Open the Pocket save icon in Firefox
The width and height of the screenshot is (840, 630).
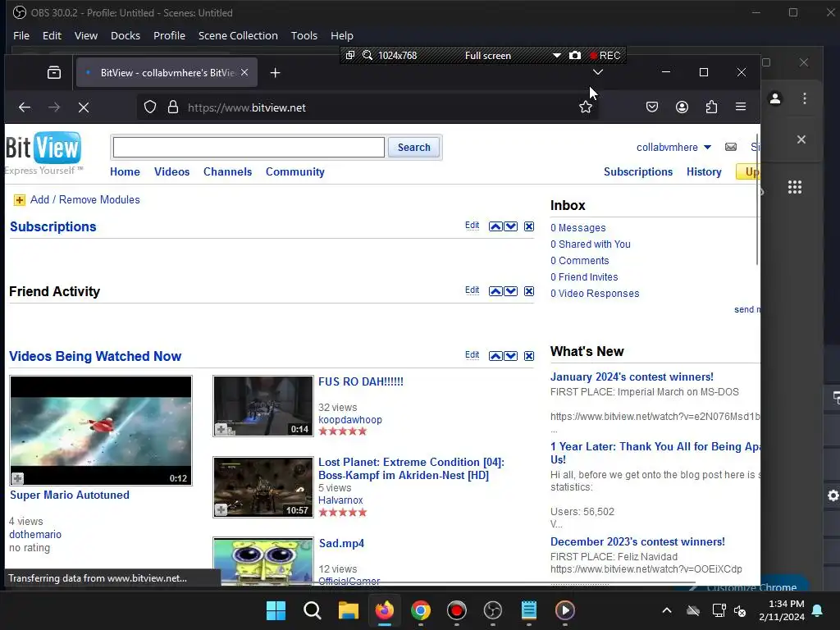(x=652, y=107)
